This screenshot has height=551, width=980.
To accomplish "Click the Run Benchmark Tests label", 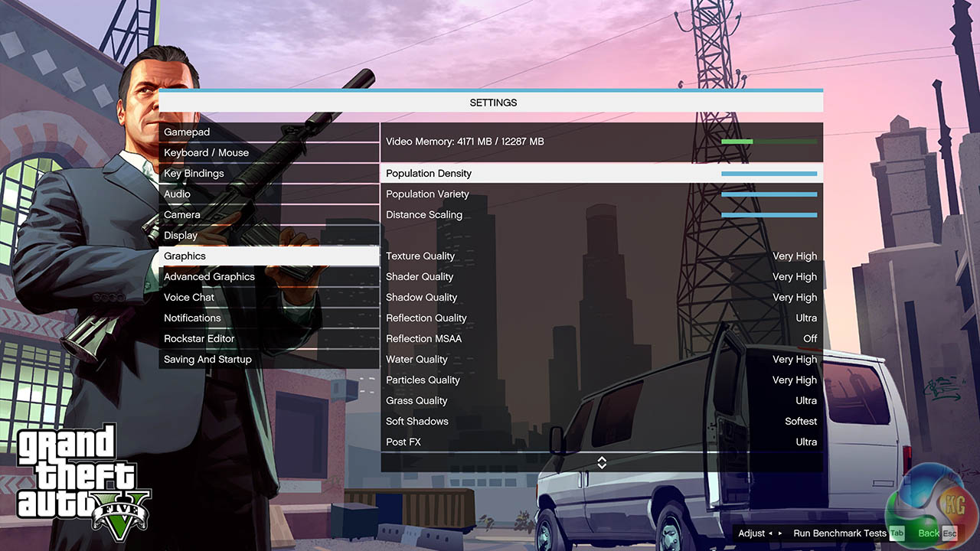I will 840,533.
